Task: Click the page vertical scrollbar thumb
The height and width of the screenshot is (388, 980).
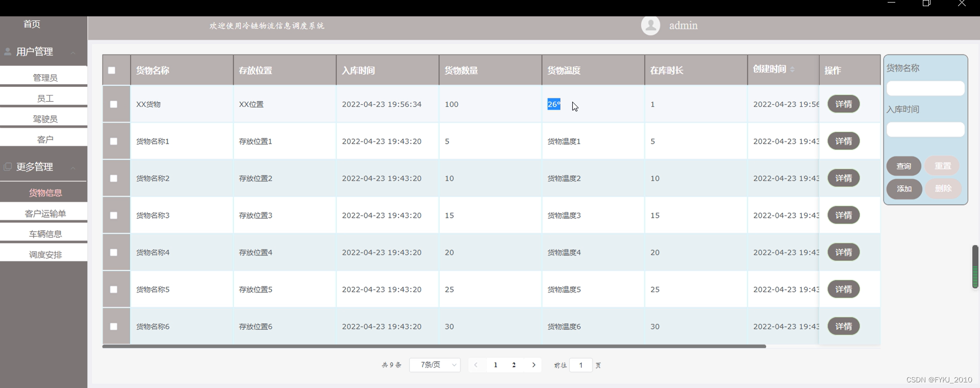Action: [x=975, y=266]
